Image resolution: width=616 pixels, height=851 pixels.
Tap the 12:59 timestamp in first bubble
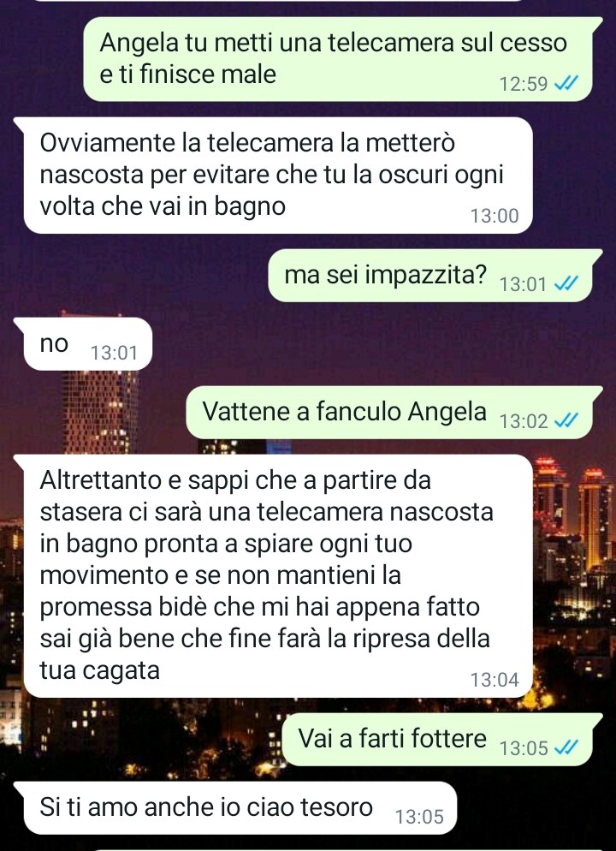click(524, 84)
